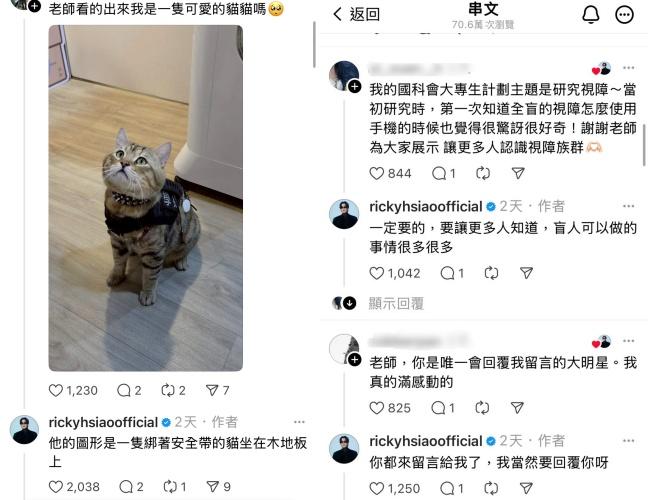Expand hidden replies via 顯示回覆
Image resolution: width=648 pixels, height=500 pixels.
[x=396, y=303]
